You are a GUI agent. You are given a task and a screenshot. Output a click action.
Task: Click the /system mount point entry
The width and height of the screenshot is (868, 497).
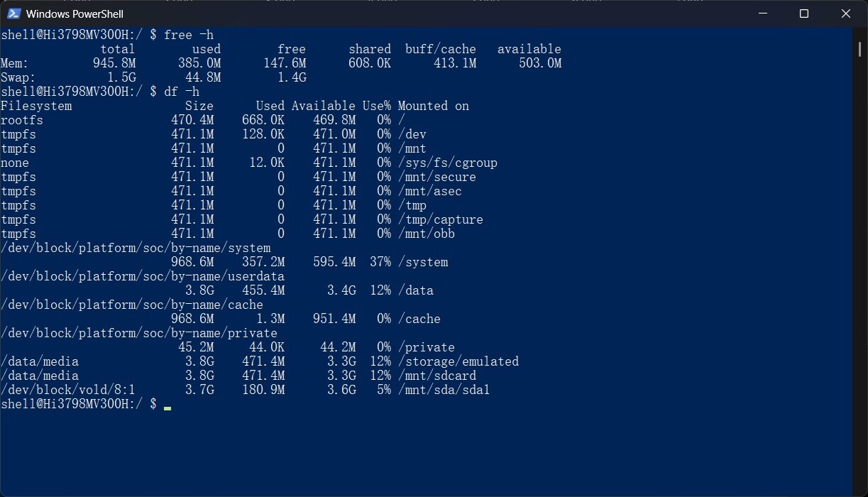tap(423, 262)
